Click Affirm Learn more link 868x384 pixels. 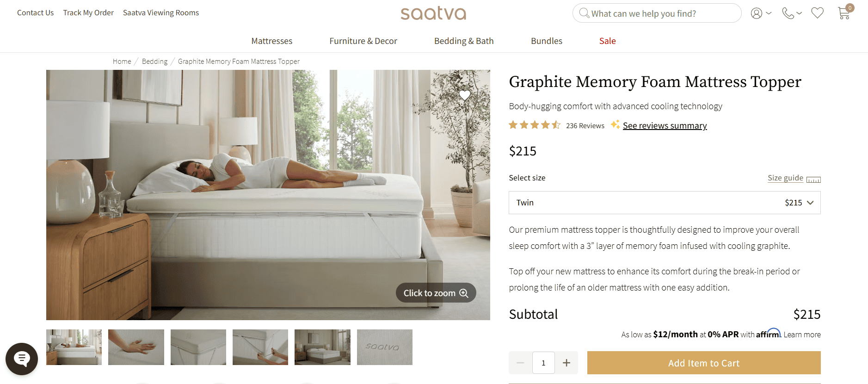[802, 334]
